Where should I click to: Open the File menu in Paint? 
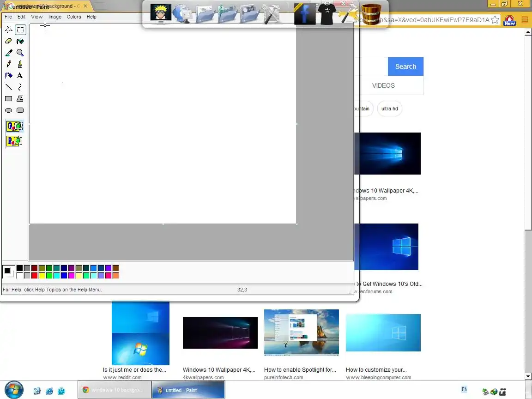tap(8, 17)
